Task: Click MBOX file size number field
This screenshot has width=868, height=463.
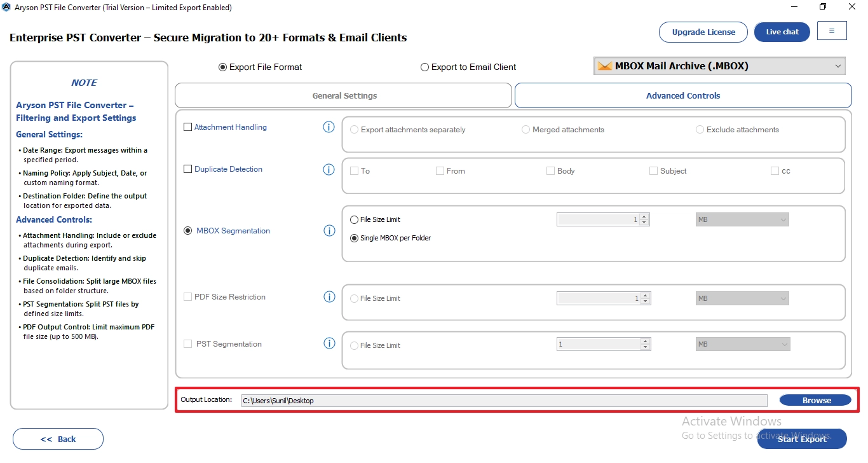Action: (x=599, y=219)
